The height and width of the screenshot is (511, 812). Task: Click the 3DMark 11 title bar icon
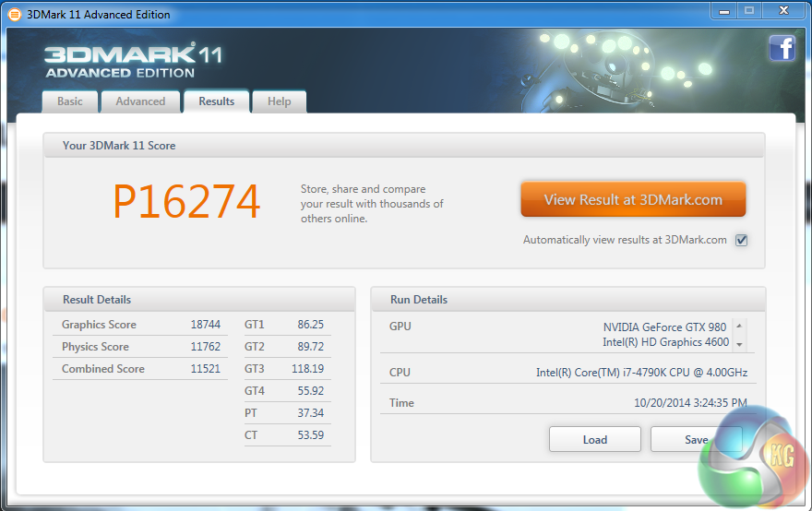15,15
